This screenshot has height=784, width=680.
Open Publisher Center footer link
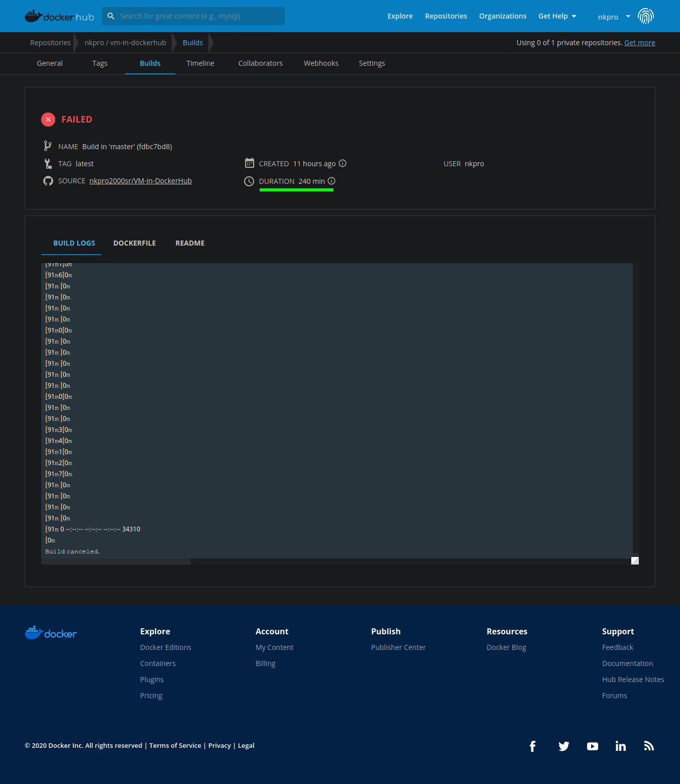tap(399, 647)
